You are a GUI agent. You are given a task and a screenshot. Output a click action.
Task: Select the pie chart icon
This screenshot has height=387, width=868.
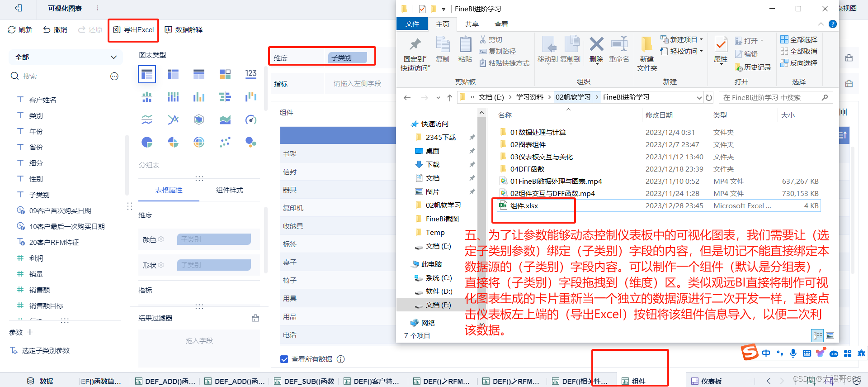coord(147,142)
